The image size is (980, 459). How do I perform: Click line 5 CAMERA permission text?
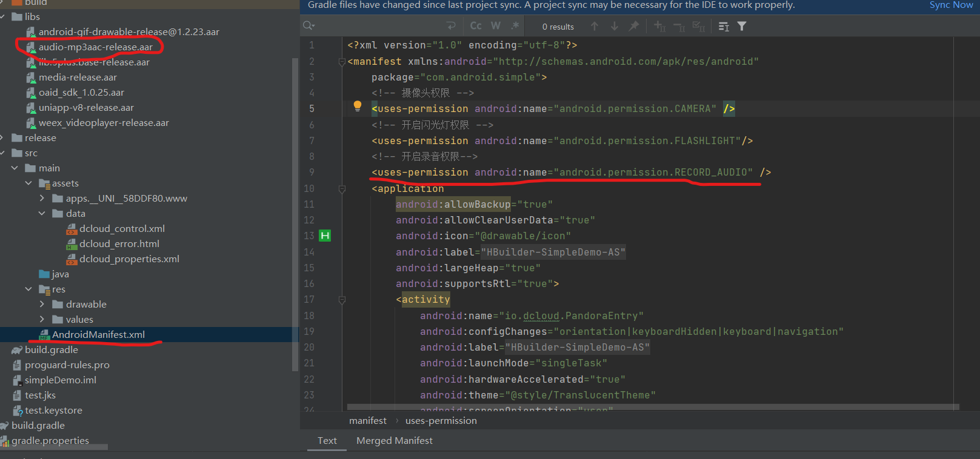pos(553,109)
